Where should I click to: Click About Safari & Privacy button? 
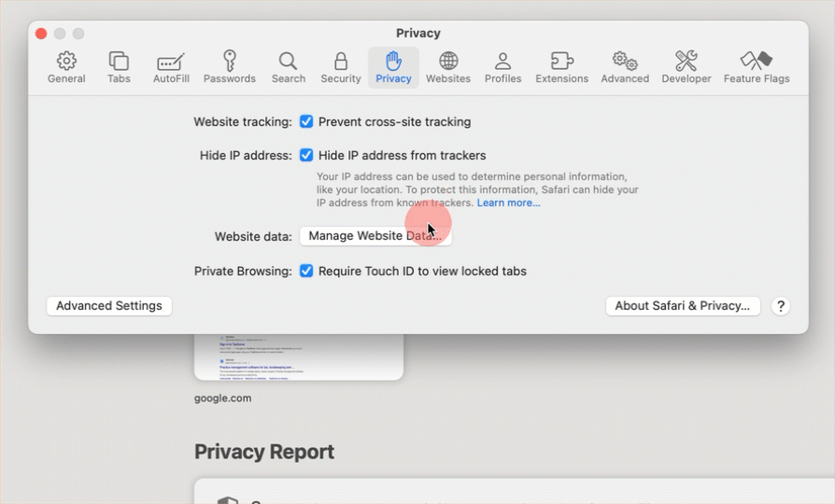(683, 306)
